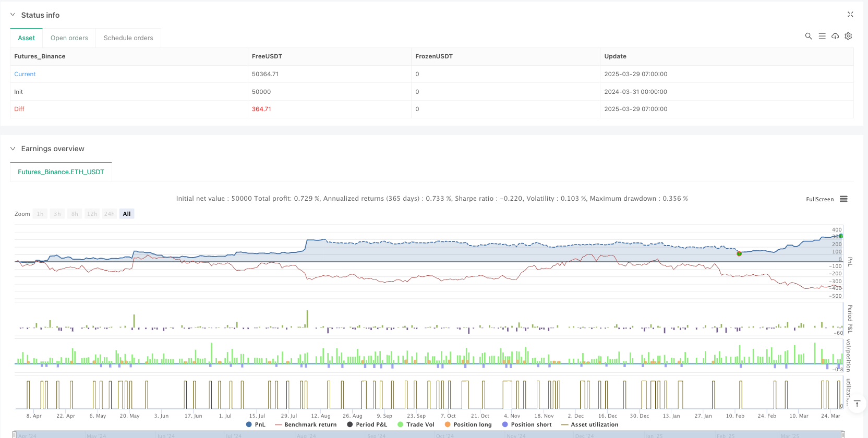Viewport: 868px width, 438px height.
Task: Click the 364.71 Diff value
Action: click(261, 109)
